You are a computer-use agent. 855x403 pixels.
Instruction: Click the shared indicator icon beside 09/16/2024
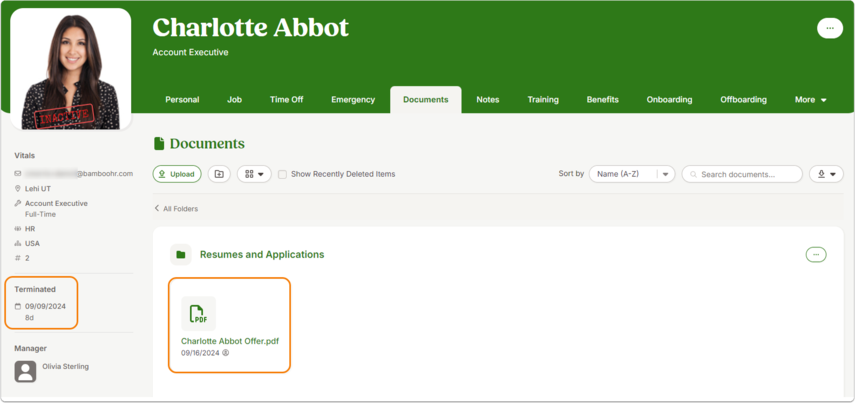pyautogui.click(x=226, y=353)
